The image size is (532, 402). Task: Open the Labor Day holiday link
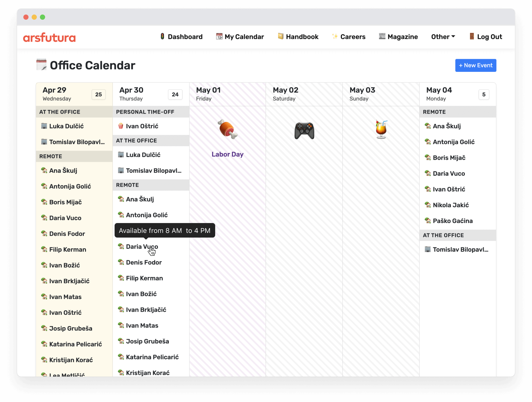pos(227,154)
